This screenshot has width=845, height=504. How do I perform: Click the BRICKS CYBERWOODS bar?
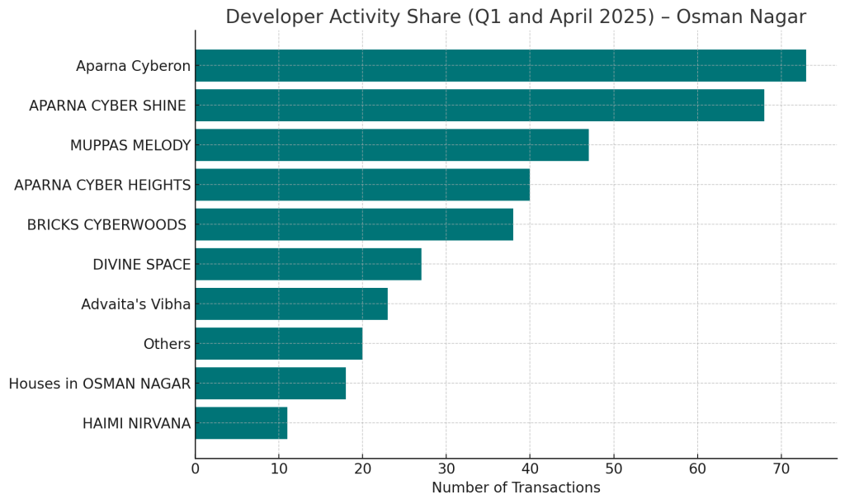click(354, 224)
